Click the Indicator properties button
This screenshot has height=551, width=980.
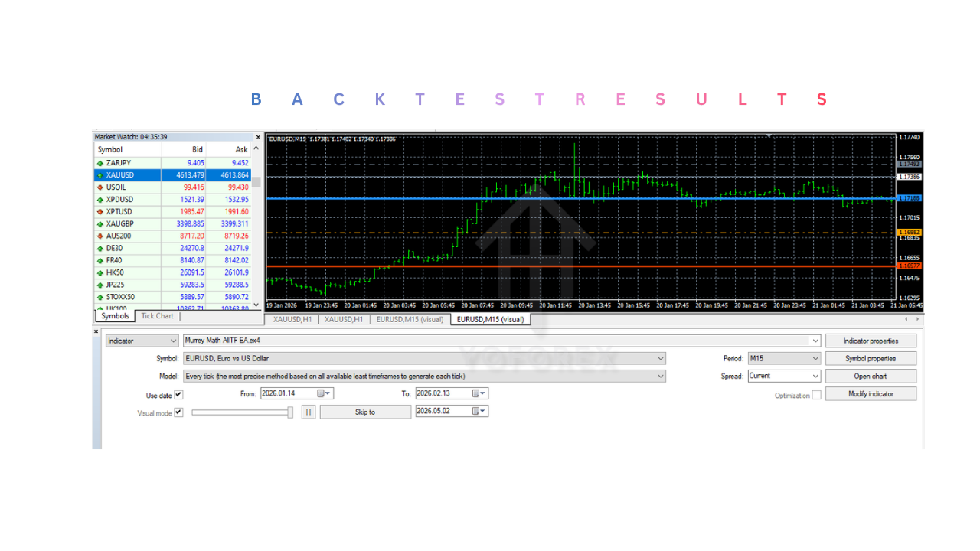(x=871, y=341)
